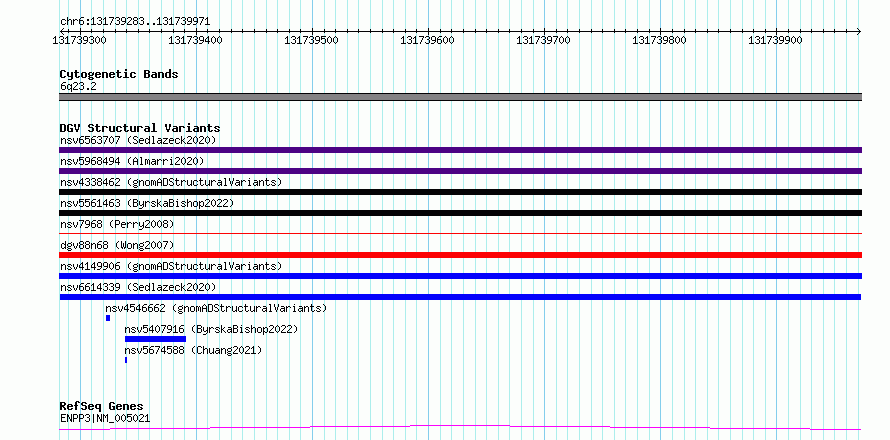Select the Cytogenetic Bands track title
The image size is (890, 440).
pos(119,74)
